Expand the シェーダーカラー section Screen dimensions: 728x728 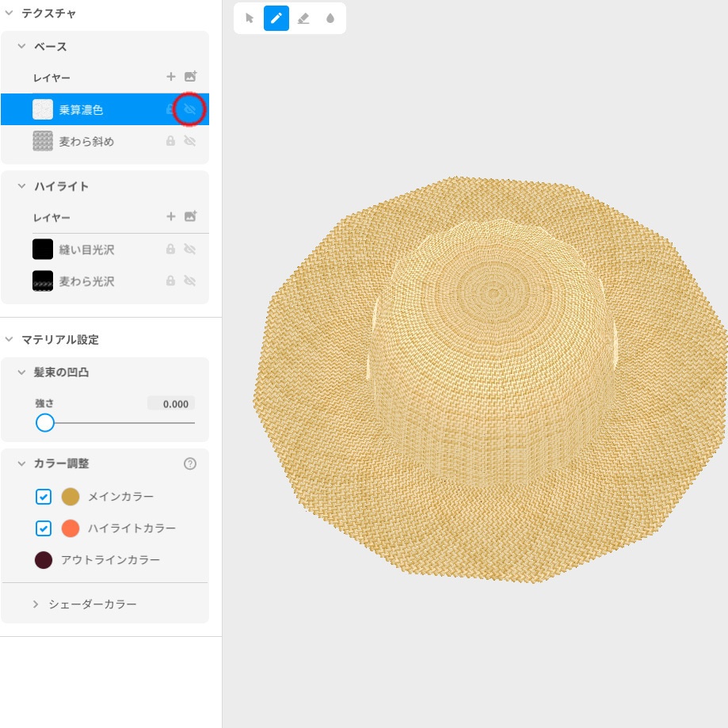[x=36, y=604]
